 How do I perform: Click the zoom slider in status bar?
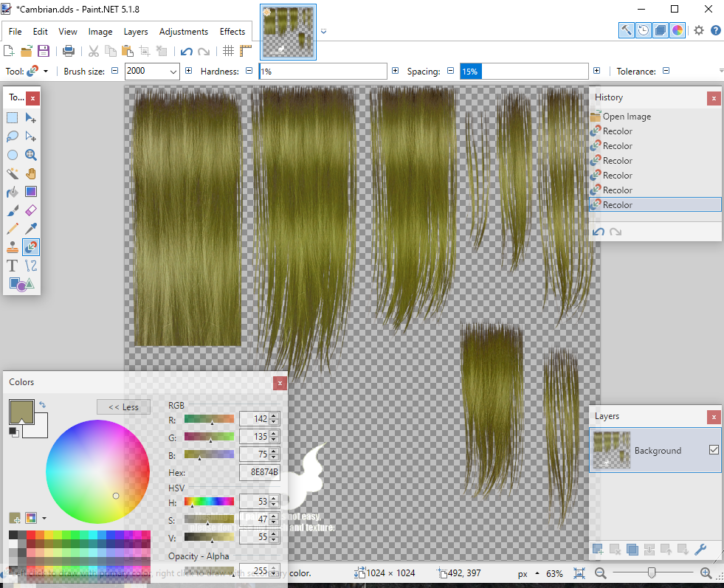click(x=653, y=573)
